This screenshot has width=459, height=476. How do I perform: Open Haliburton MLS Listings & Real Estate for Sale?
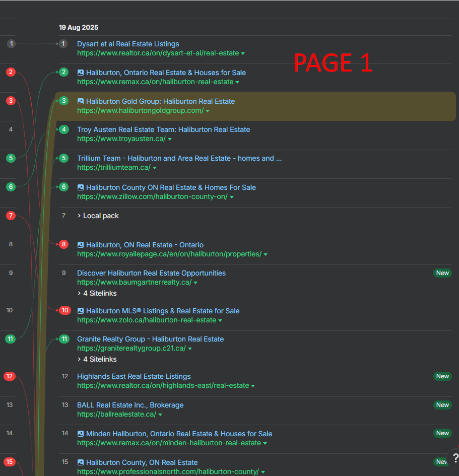point(163,311)
